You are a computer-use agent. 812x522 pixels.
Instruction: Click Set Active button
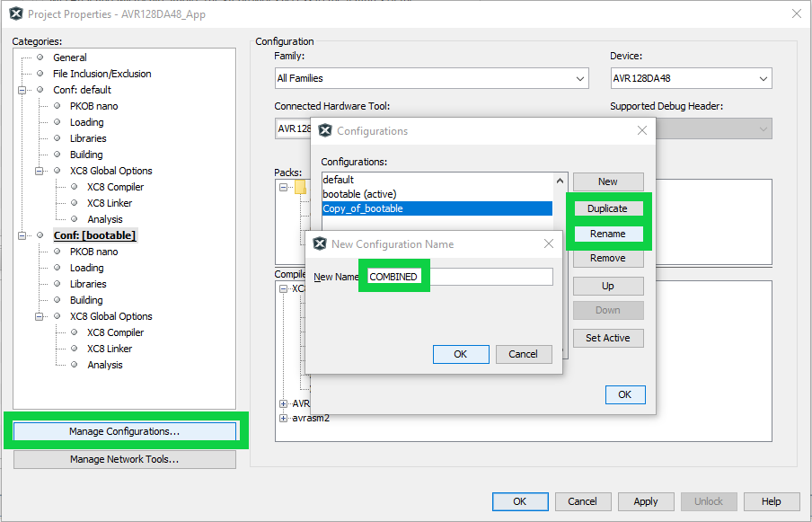coord(607,338)
